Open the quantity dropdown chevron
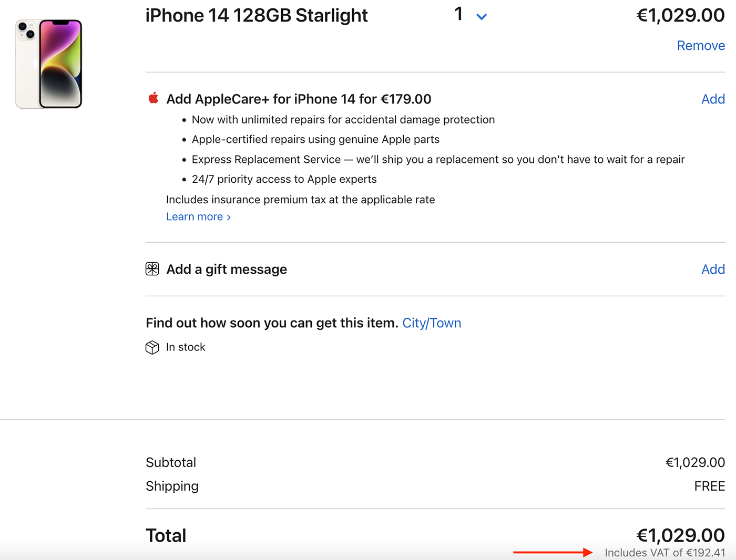 click(482, 17)
